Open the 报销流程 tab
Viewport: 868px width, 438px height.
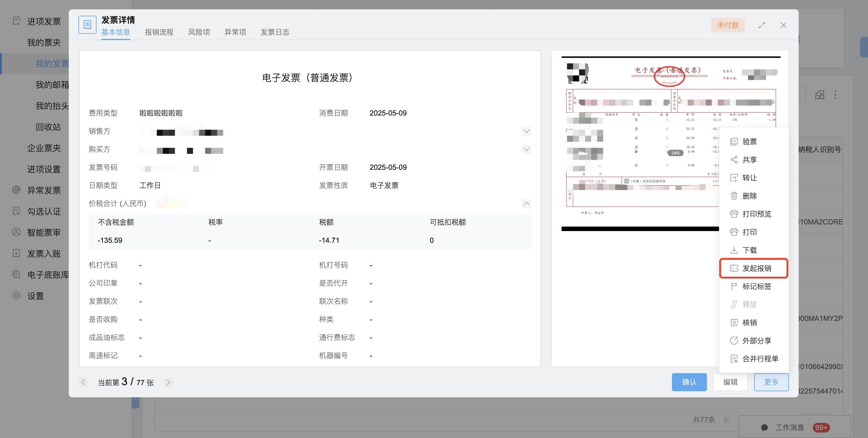click(159, 32)
